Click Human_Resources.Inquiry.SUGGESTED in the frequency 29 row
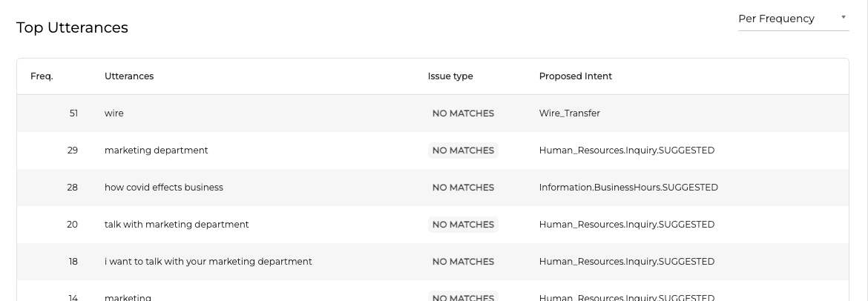 click(627, 150)
